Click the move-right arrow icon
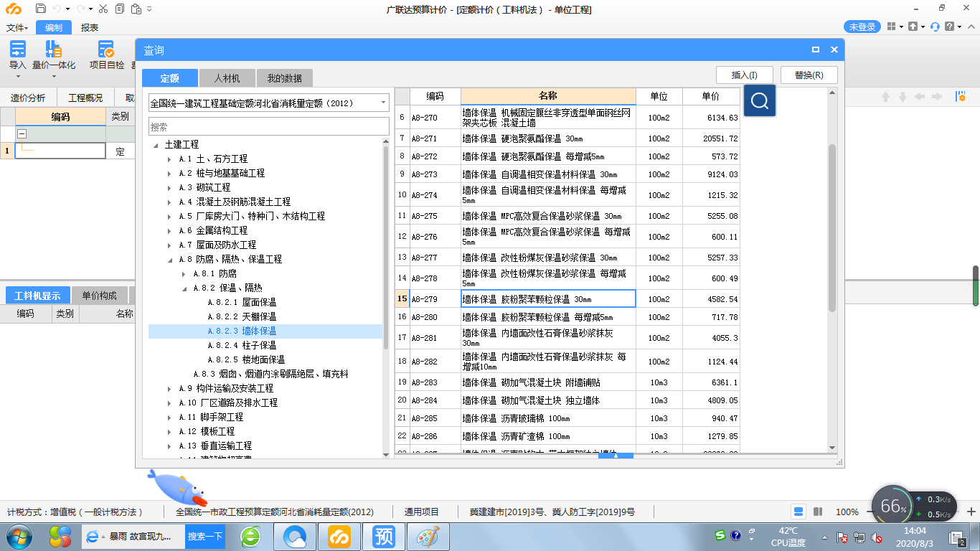This screenshot has height=551, width=980. click(x=937, y=97)
